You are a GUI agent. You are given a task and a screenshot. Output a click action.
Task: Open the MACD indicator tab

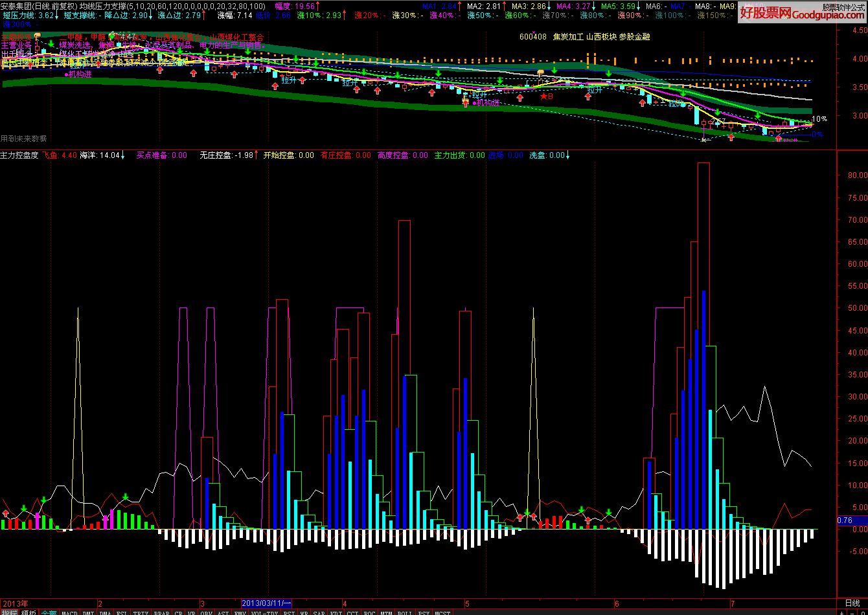pos(70,611)
